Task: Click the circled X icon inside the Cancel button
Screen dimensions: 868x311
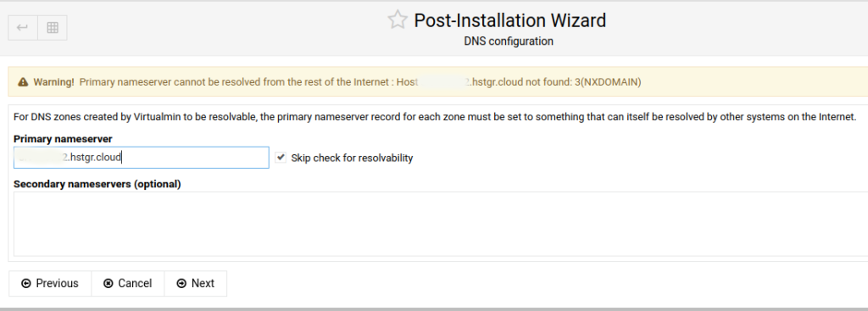Action: coord(108,283)
